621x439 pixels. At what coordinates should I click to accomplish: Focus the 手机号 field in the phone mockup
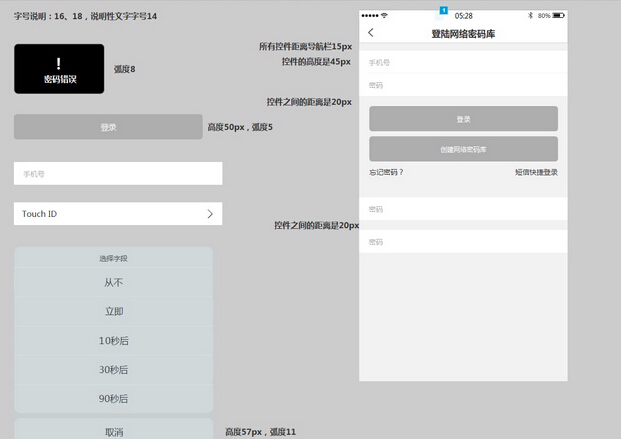(463, 62)
